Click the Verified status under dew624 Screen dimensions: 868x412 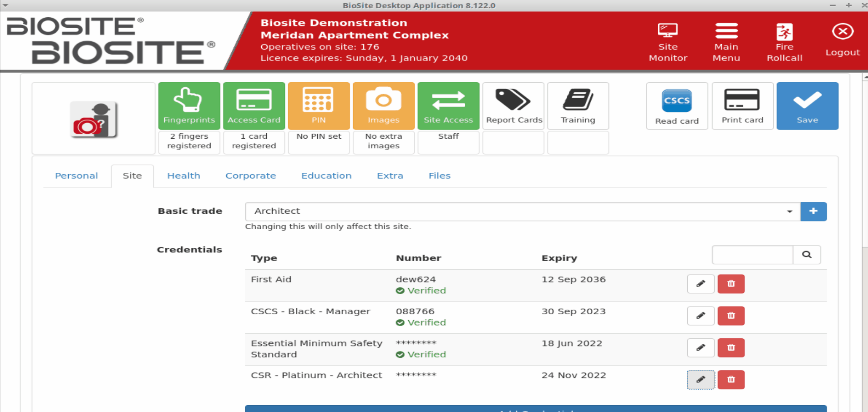pos(421,291)
